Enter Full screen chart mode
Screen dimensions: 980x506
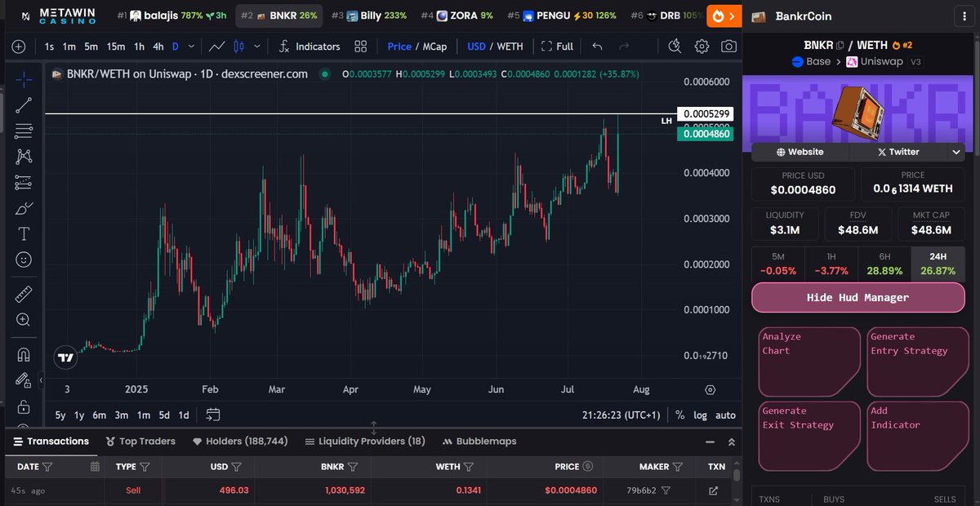coord(557,47)
